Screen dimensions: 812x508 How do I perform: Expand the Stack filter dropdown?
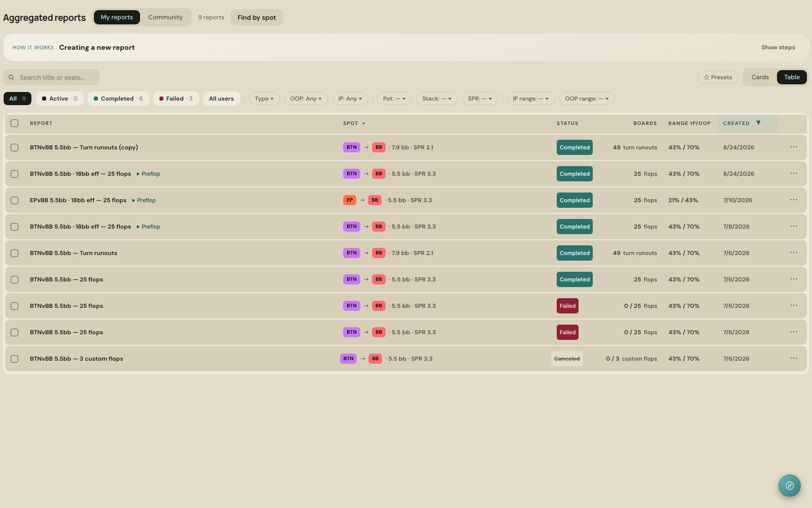pyautogui.click(x=436, y=99)
